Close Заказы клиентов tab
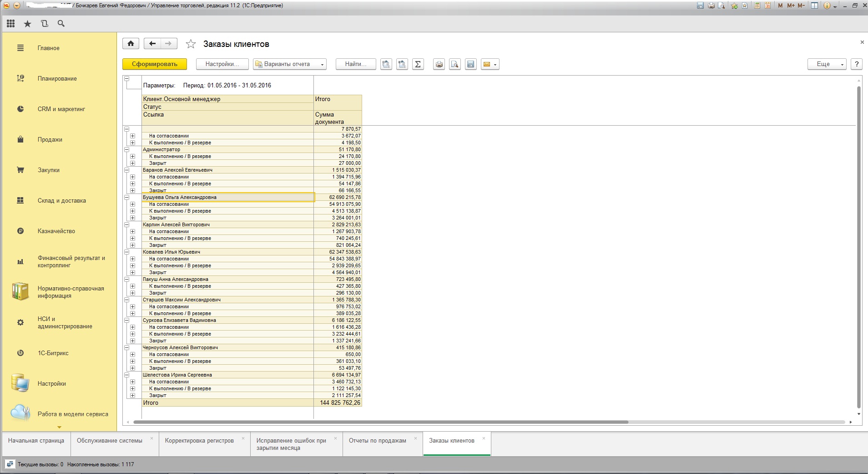 coord(484,438)
